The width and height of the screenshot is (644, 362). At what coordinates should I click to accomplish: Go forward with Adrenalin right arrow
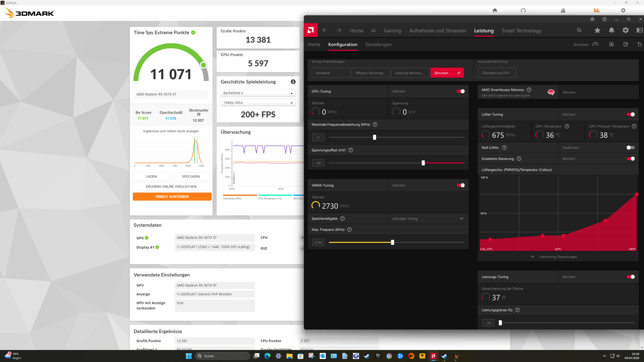tap(339, 30)
